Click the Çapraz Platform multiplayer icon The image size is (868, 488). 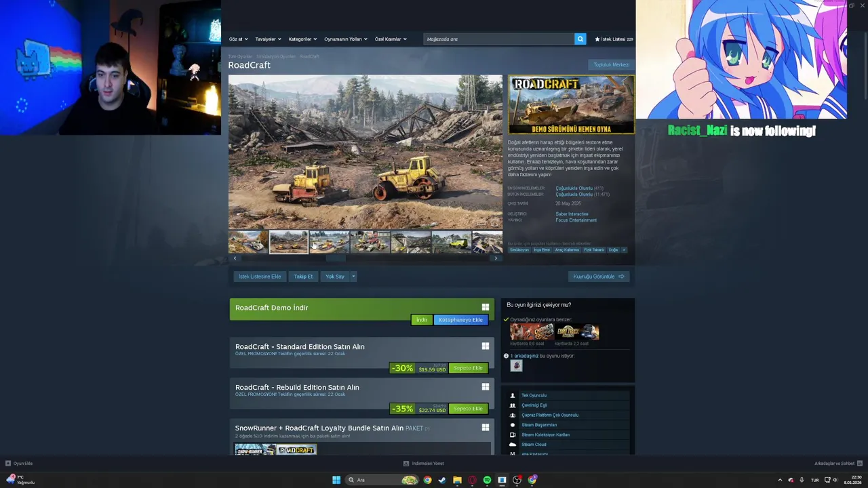(x=513, y=415)
